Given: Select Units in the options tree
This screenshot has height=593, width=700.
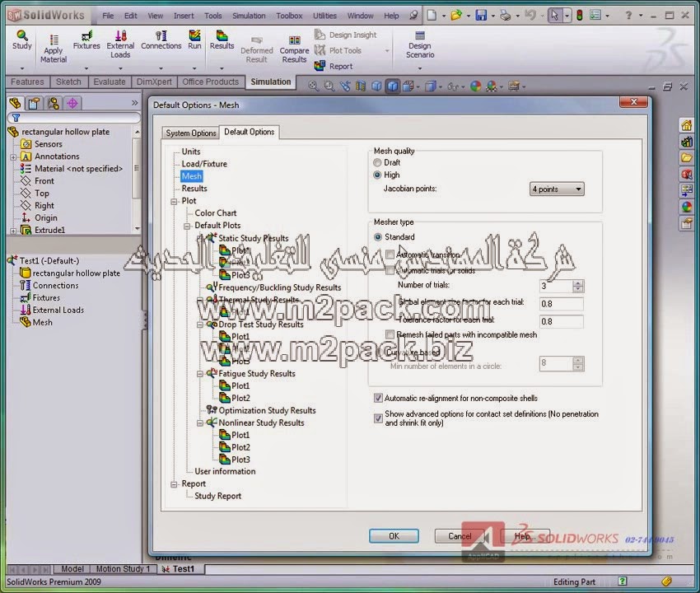Looking at the screenshot, I should [x=190, y=152].
